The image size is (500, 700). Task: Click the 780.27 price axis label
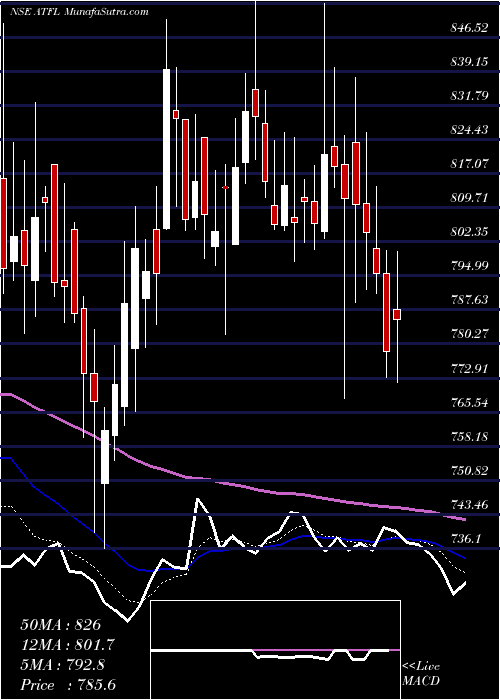pyautogui.click(x=469, y=334)
